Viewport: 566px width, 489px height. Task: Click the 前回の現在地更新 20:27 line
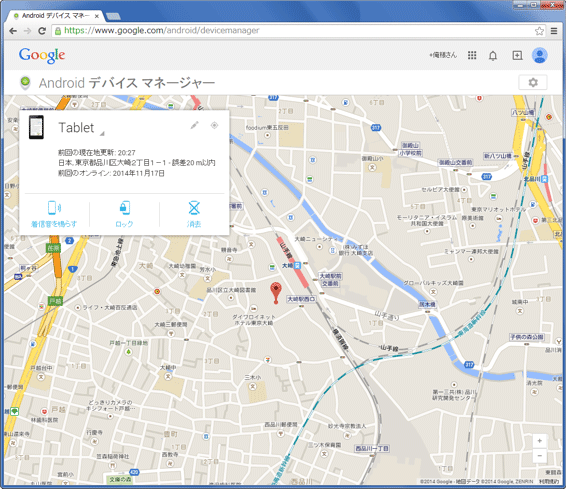(97, 152)
